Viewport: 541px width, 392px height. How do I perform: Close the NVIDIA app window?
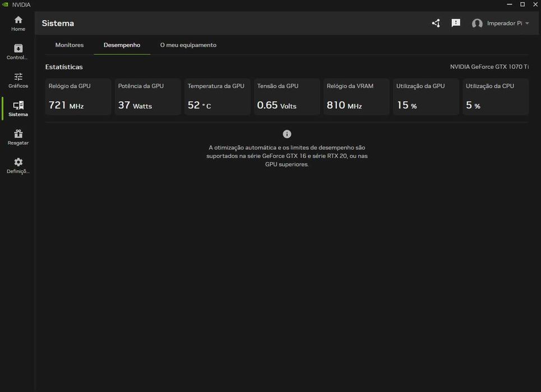point(535,4)
